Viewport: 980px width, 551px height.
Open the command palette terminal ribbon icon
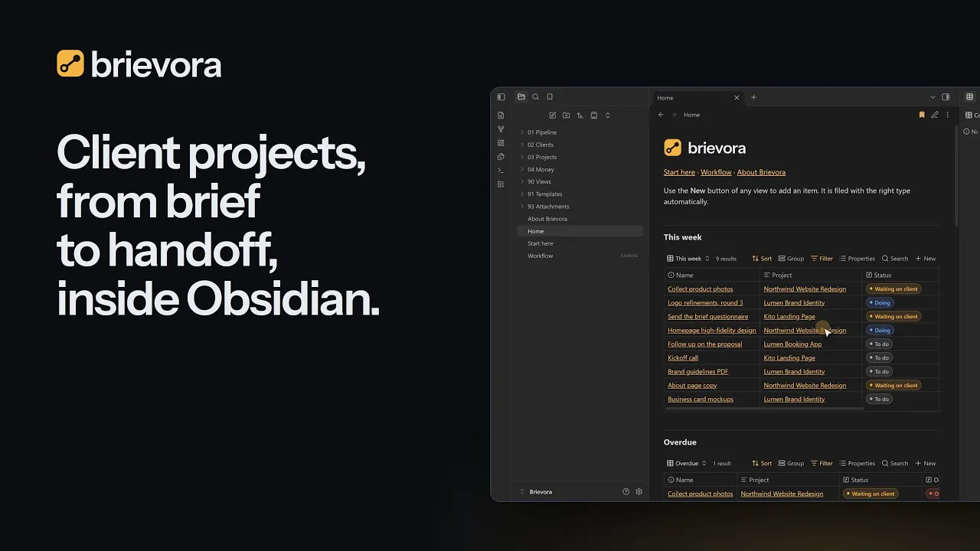[501, 171]
